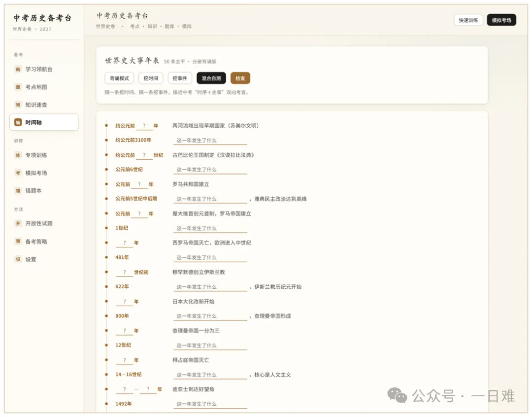
Task: Open 开放性试题 in the sidebar
Action: (x=44, y=223)
